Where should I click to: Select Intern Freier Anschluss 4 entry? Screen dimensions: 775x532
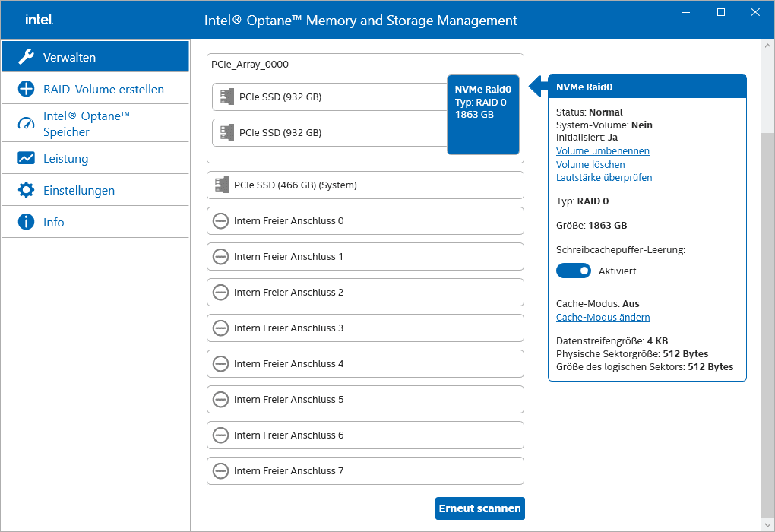point(365,364)
